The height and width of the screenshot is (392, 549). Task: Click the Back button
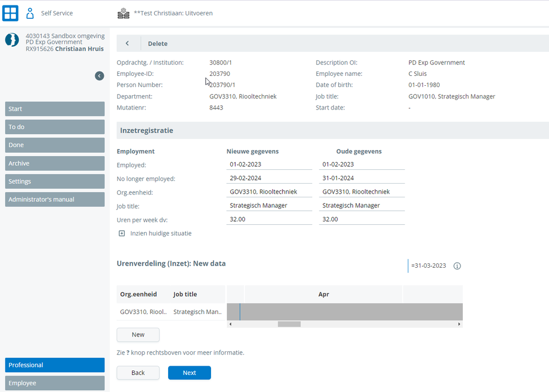coord(138,373)
